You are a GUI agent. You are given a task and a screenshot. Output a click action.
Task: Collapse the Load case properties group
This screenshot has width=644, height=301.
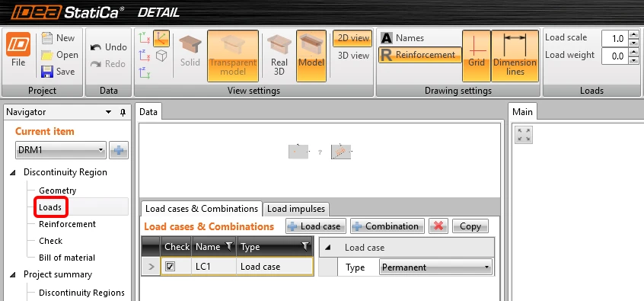(x=328, y=248)
